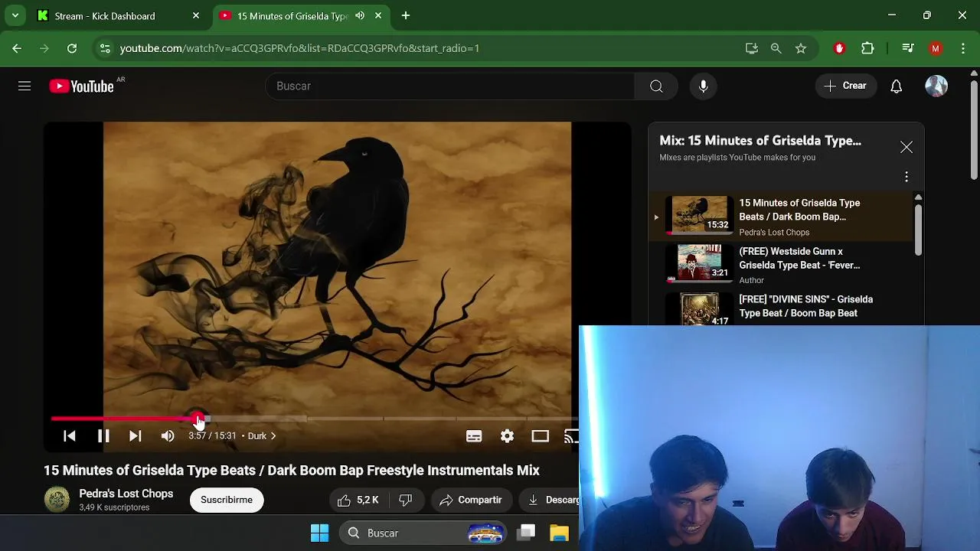Open the Chrome three-dot menu

(x=963, y=48)
